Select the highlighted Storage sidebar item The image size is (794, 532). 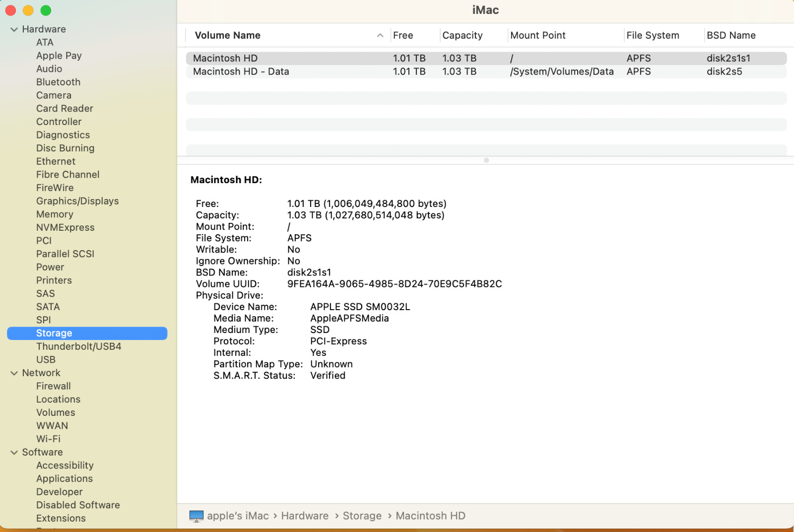[87, 333]
